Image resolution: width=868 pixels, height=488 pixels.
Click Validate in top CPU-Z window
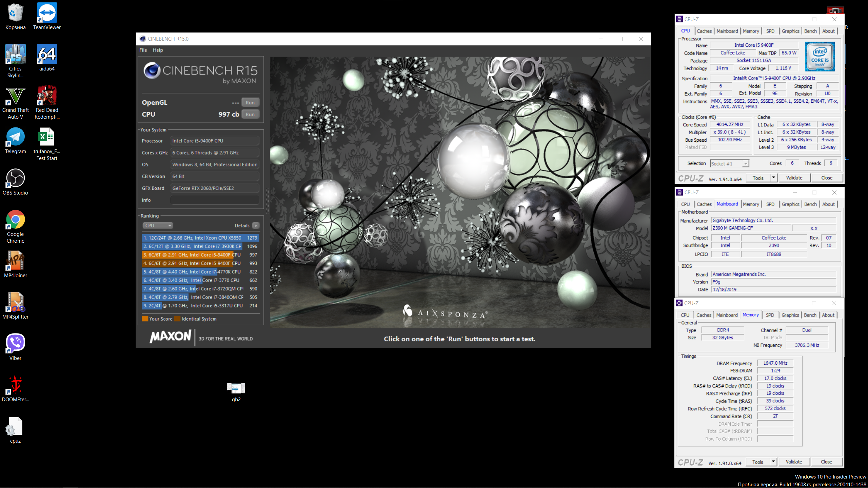[x=794, y=178]
